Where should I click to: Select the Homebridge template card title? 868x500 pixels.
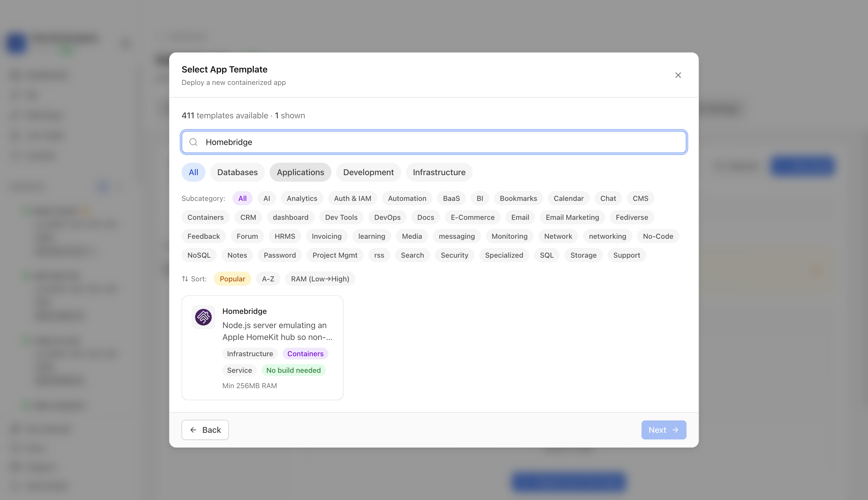point(244,311)
